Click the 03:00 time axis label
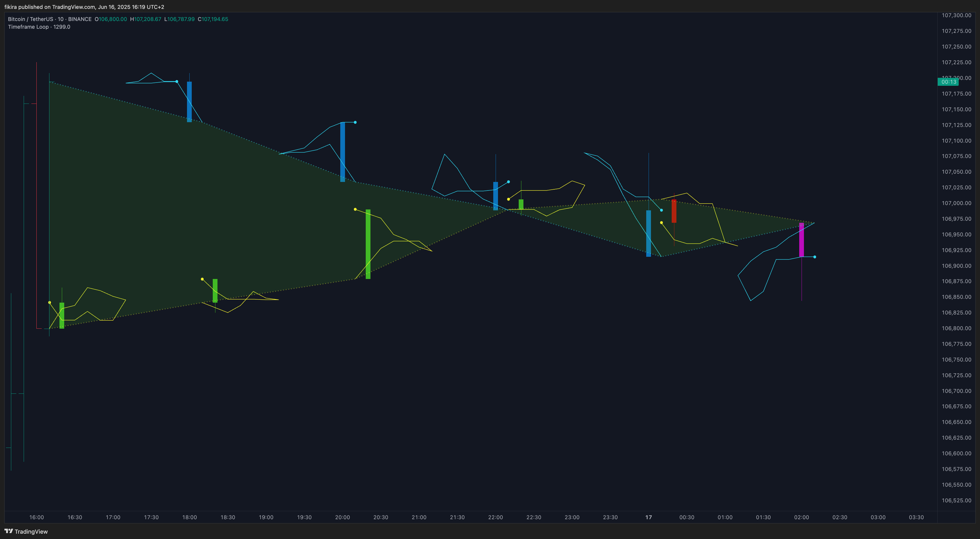The height and width of the screenshot is (539, 980). 878,517
